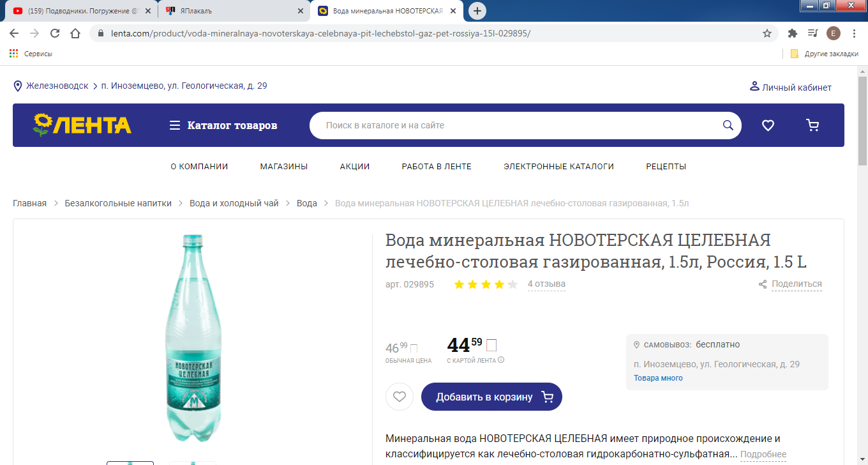Click the search magnifier icon
868x465 pixels.
(x=728, y=125)
